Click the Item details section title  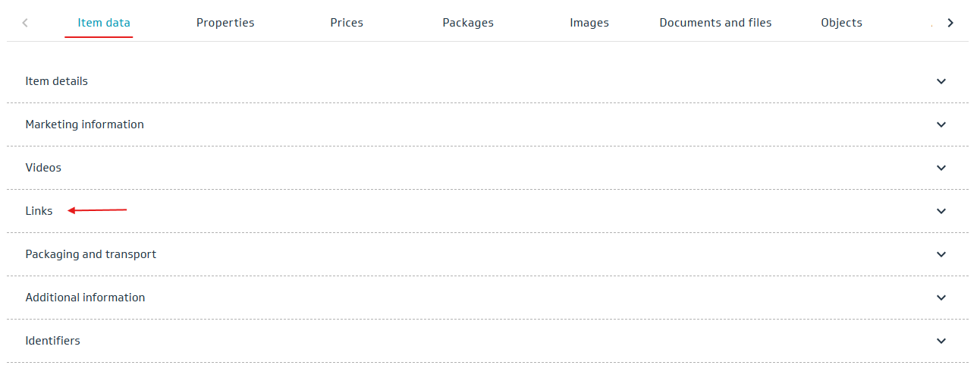coord(57,81)
